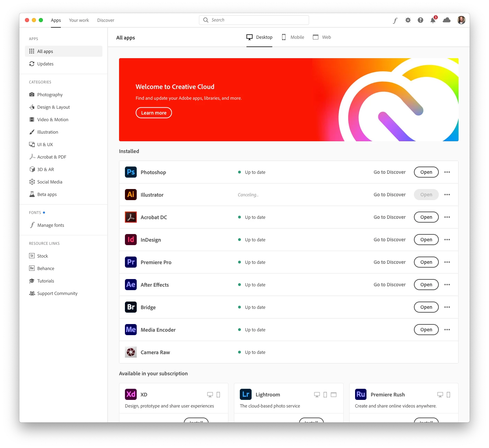
Task: Select the Video & Motion category
Action: tap(64, 119)
